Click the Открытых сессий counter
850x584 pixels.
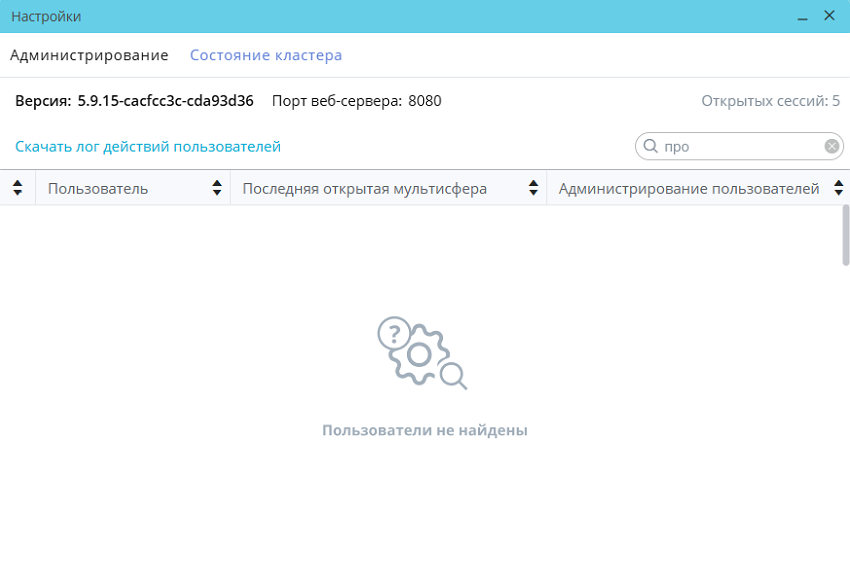[x=770, y=101]
